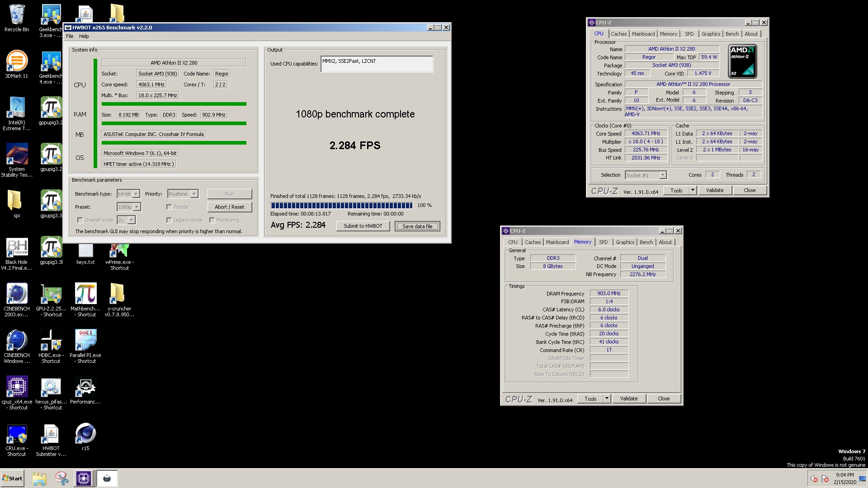Switch to Mainboard tab in upper CPU-Z
The width and height of the screenshot is (868, 488).
coord(643,34)
